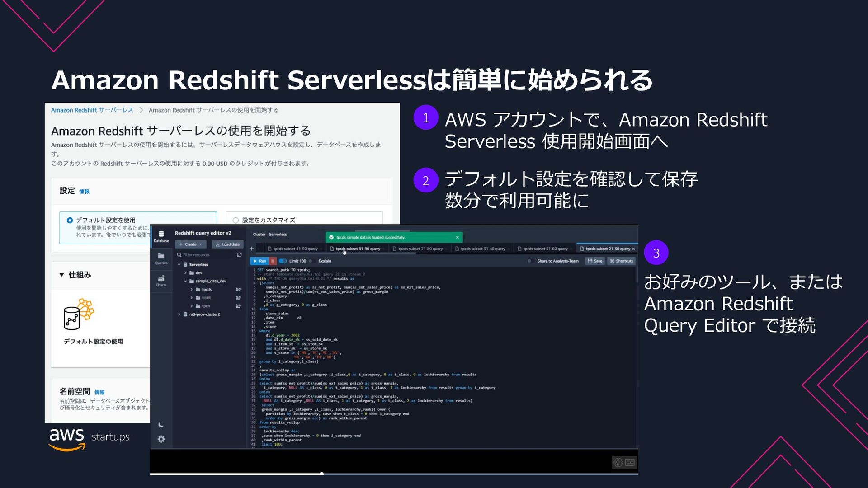
Task: Select the default settings radio option
Action: [70, 221]
